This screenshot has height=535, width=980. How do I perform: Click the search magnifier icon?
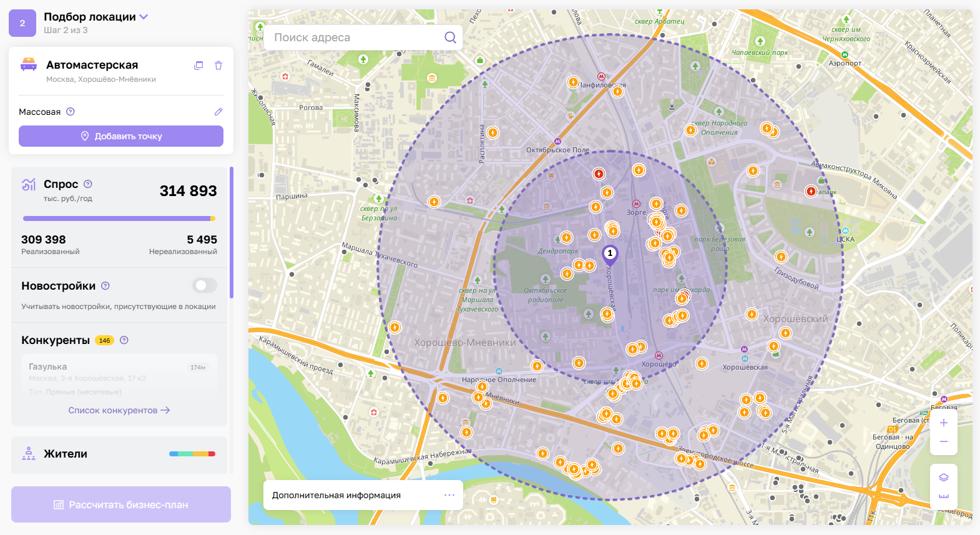(x=450, y=37)
